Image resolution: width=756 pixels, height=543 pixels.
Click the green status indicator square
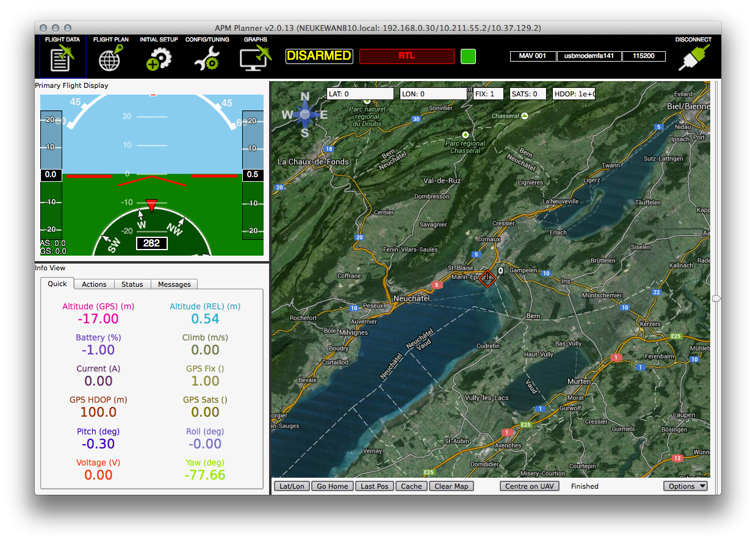pyautogui.click(x=468, y=56)
